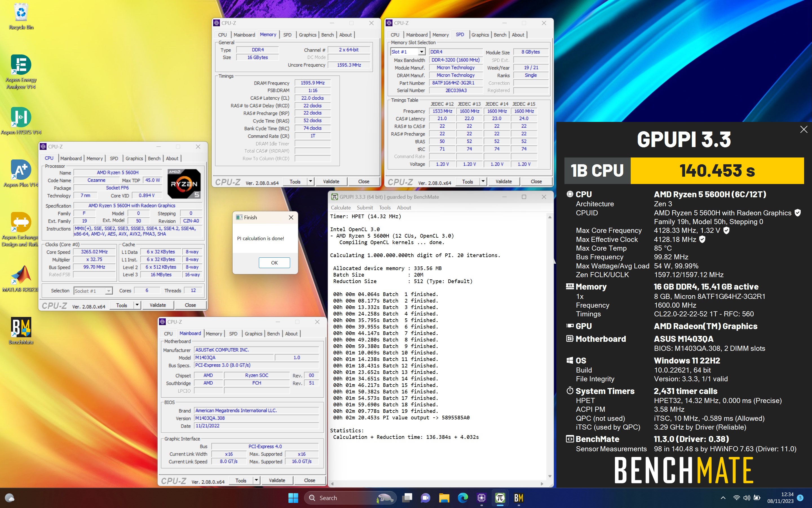Open the BenchMate desktop shortcut

21,330
